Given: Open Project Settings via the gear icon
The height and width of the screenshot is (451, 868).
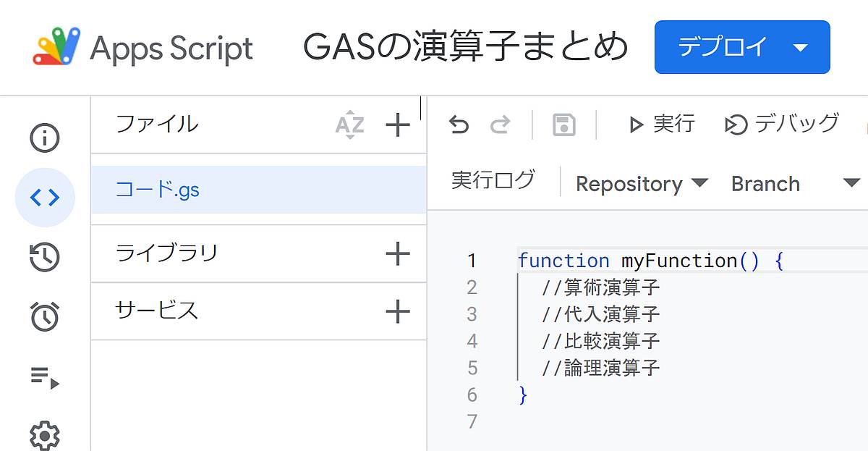Looking at the screenshot, I should (x=45, y=434).
